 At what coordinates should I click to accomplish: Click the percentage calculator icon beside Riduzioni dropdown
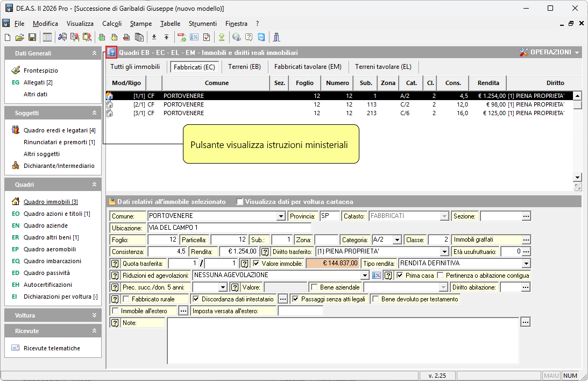click(x=377, y=276)
